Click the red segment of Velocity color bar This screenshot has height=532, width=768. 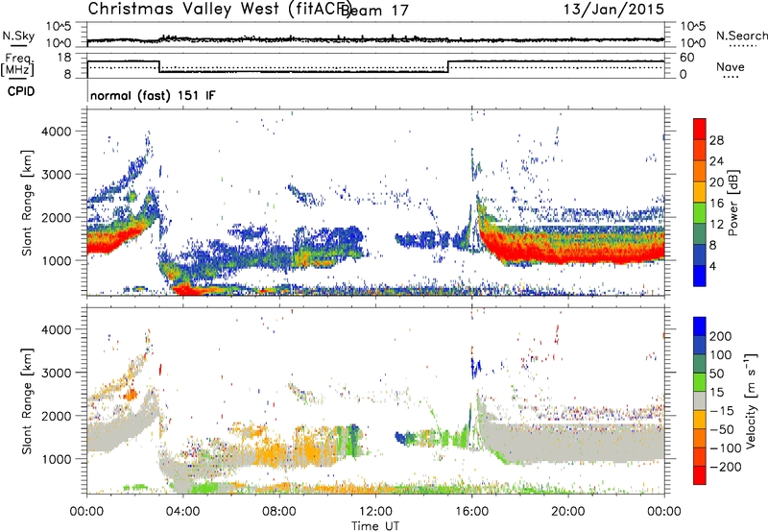coord(700,475)
